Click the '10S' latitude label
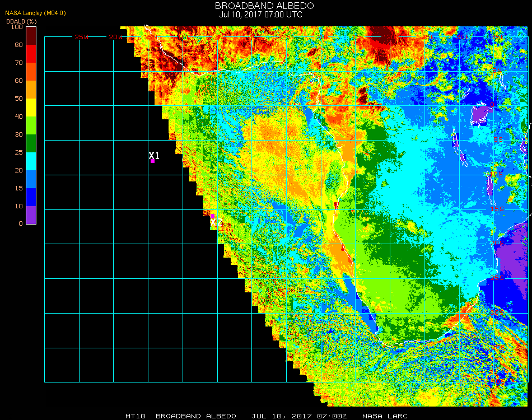 [496, 174]
